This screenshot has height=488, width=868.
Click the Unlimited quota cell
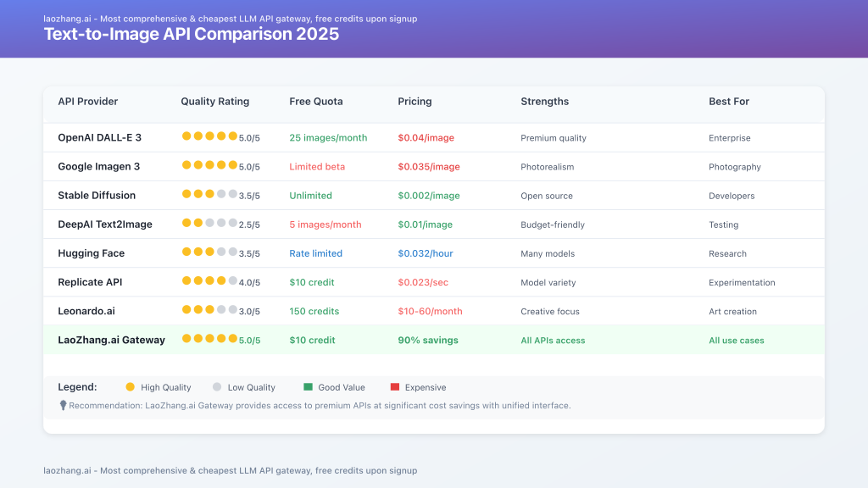(x=310, y=196)
